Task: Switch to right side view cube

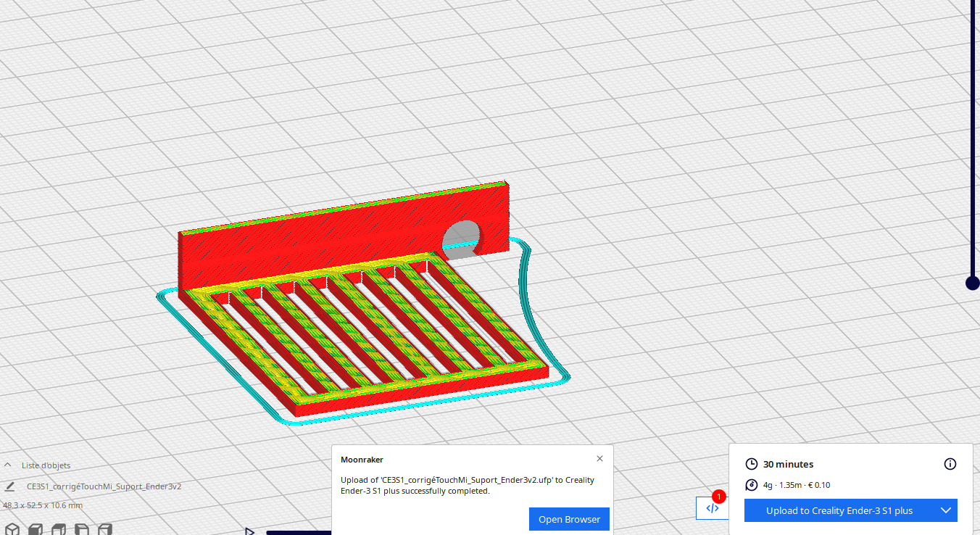Action: click(x=106, y=530)
